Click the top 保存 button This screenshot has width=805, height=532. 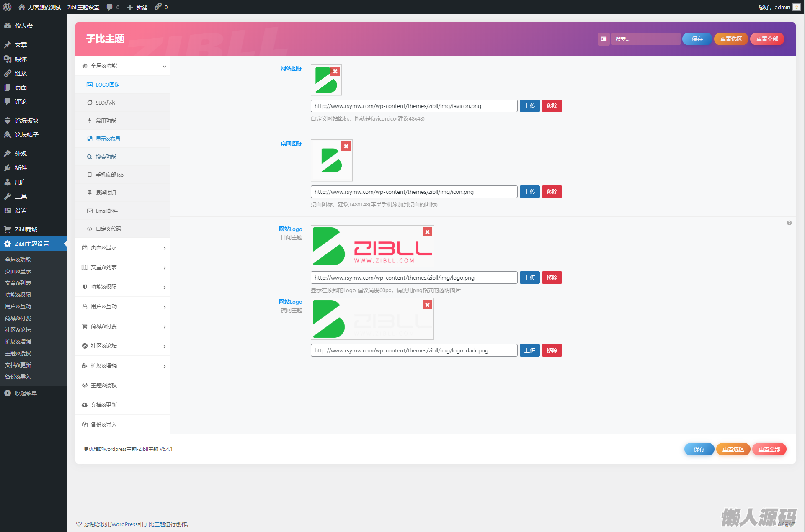[x=697, y=39]
